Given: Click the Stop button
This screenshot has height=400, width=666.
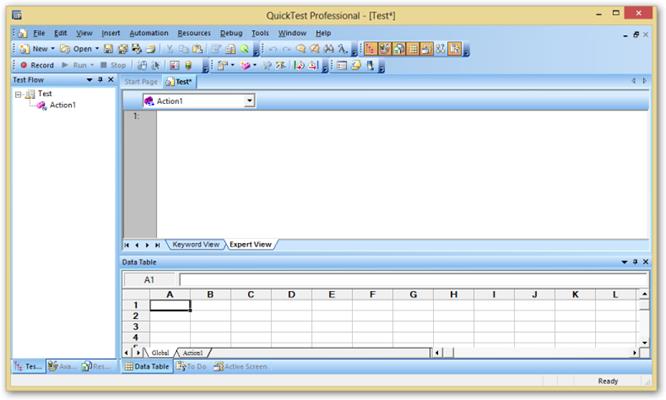Looking at the screenshot, I should [x=113, y=65].
